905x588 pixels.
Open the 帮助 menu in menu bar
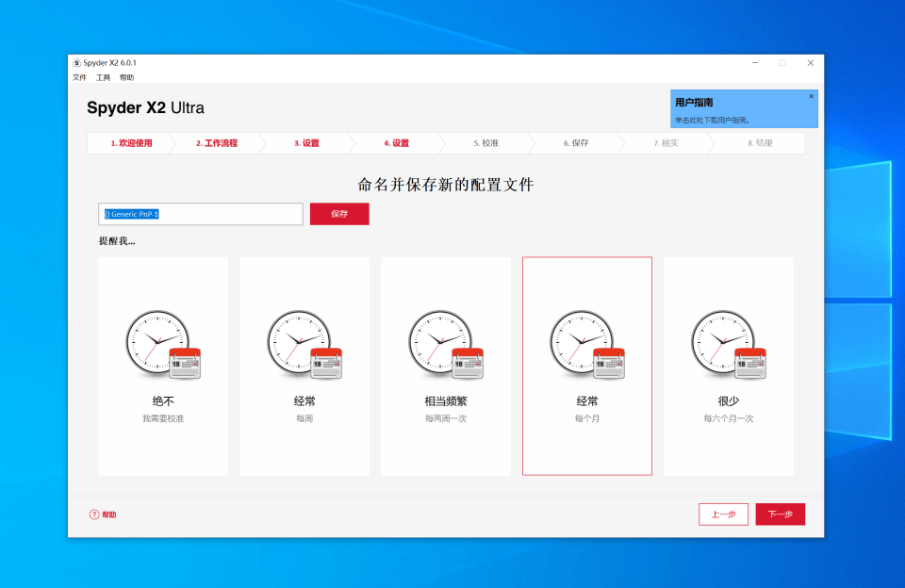[126, 77]
